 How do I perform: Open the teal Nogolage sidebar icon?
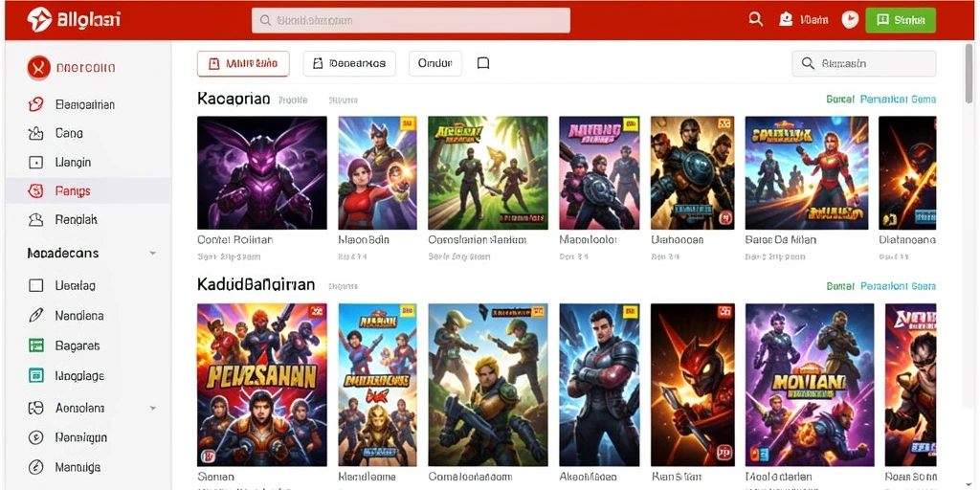[x=36, y=375]
